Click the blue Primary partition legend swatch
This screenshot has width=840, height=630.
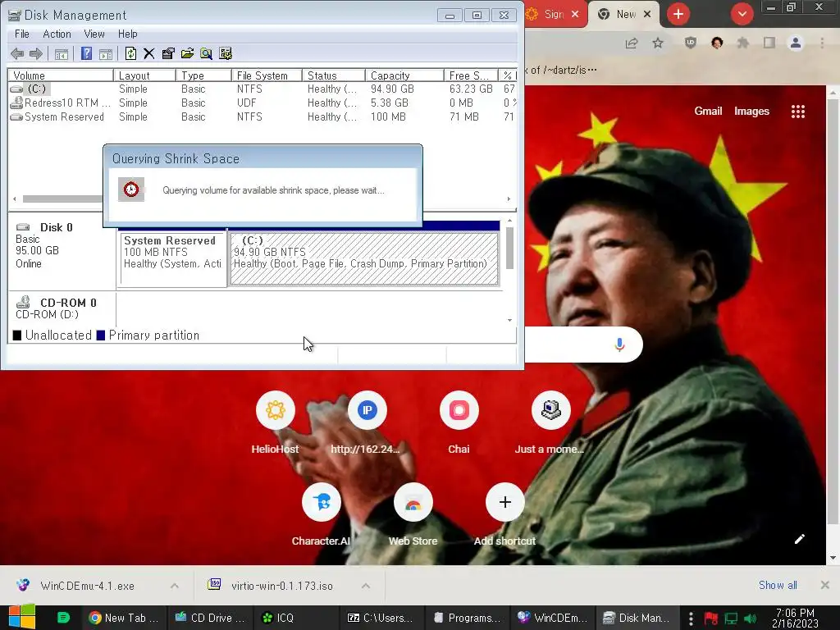(x=101, y=336)
